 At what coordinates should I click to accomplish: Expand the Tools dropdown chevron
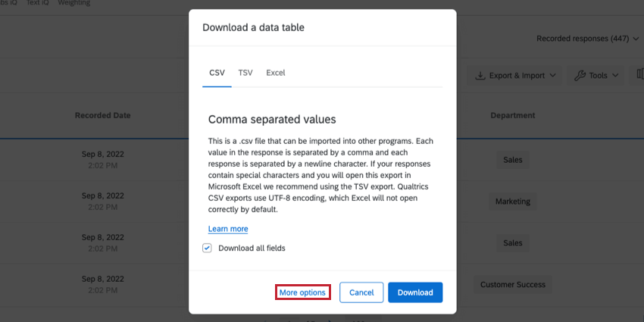(615, 76)
